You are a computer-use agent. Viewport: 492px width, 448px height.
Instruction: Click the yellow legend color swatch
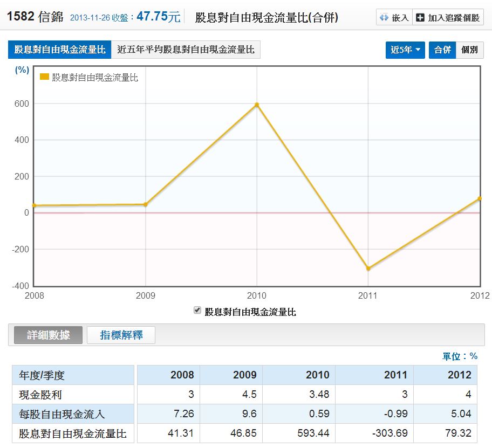point(44,77)
